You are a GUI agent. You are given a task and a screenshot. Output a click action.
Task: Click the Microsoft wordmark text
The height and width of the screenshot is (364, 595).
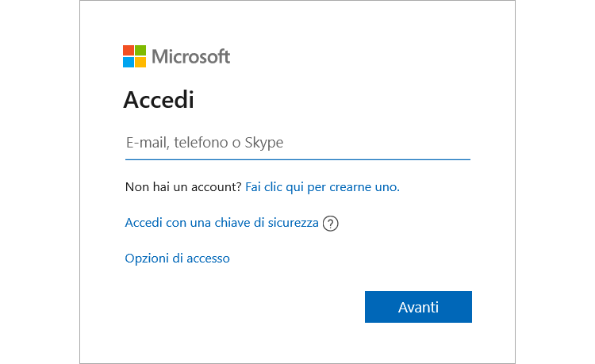(x=190, y=56)
